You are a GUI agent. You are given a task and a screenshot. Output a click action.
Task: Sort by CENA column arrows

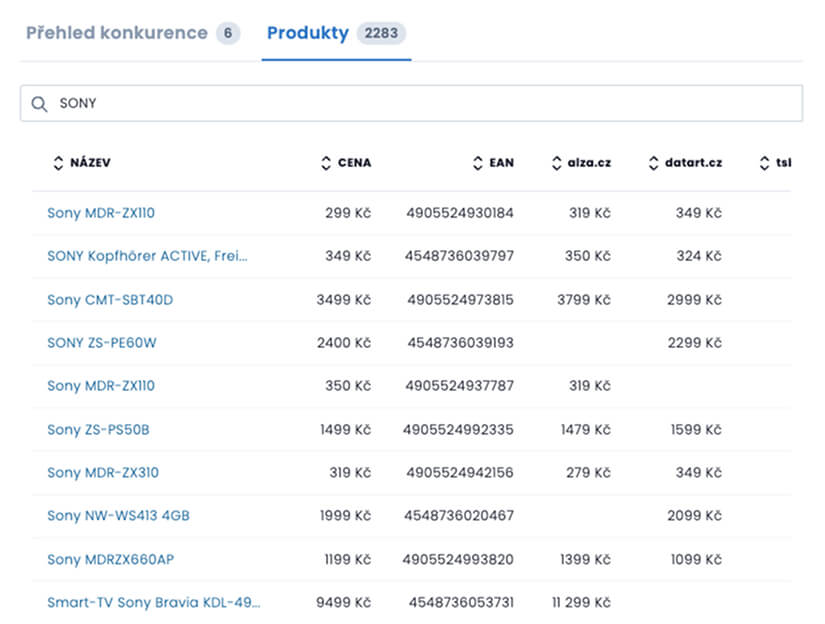(326, 163)
